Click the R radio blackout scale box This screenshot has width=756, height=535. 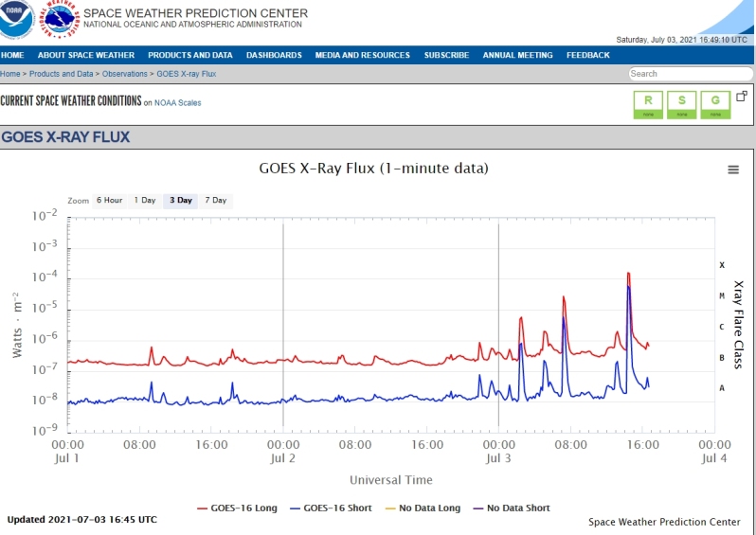point(648,104)
